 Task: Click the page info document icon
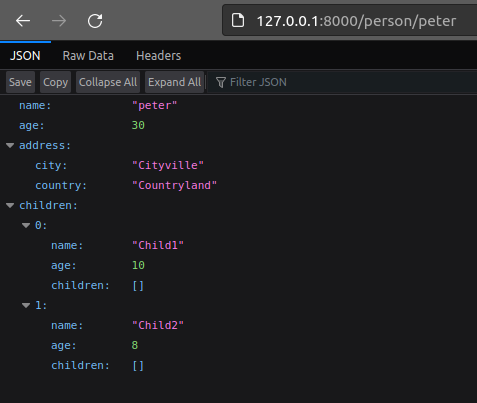[x=238, y=21]
